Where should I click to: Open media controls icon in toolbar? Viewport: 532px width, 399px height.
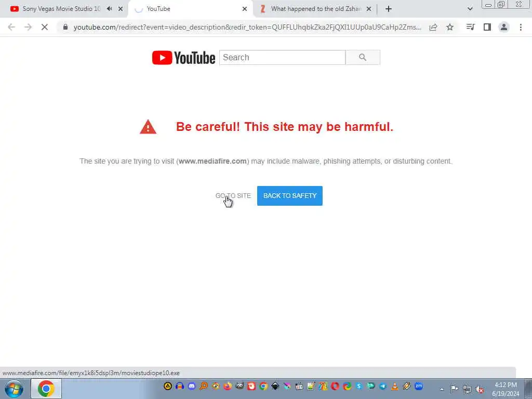point(470,27)
